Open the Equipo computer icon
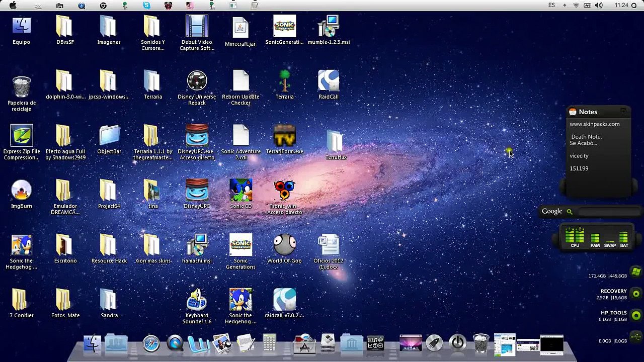 (21, 26)
